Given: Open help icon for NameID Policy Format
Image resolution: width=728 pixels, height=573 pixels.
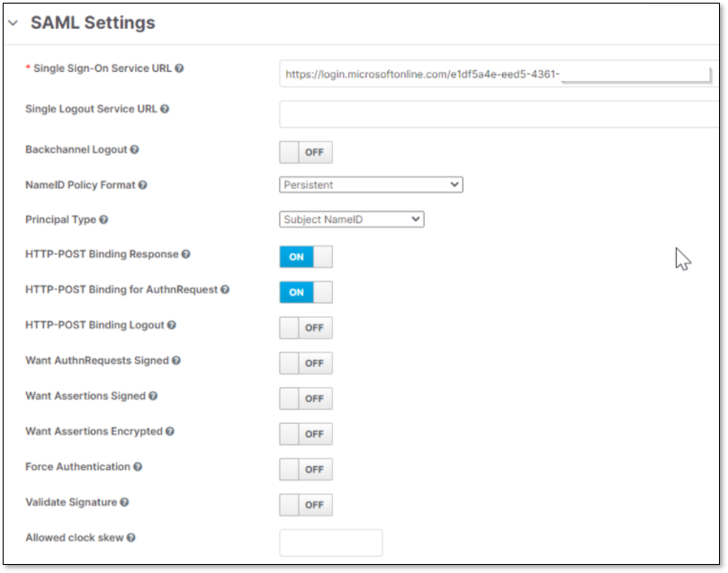Looking at the screenshot, I should 143,185.
